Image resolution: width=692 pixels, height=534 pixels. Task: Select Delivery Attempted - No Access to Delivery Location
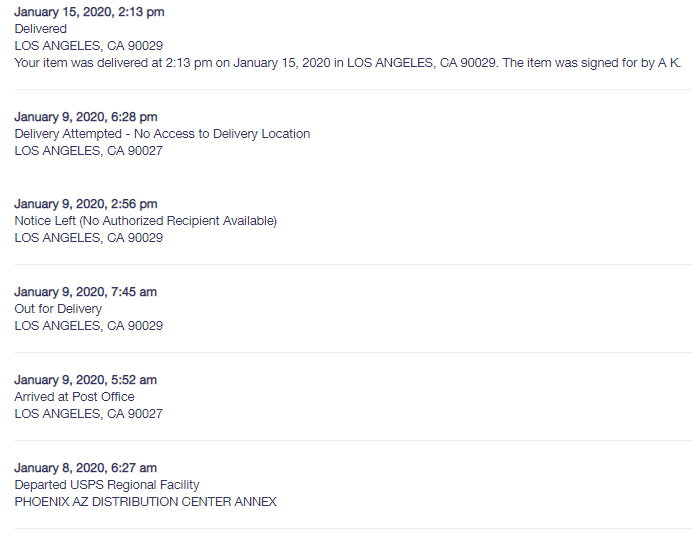(162, 134)
